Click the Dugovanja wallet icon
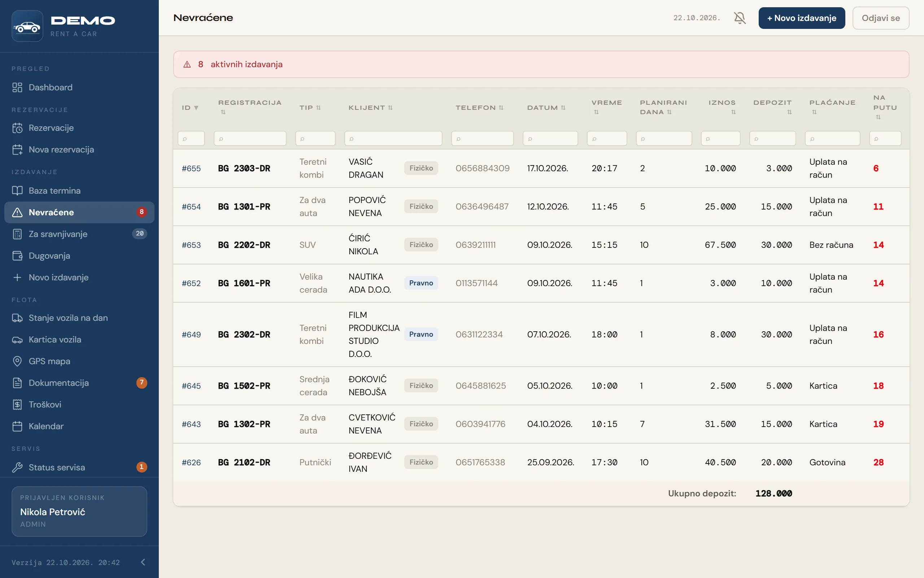 click(x=17, y=256)
